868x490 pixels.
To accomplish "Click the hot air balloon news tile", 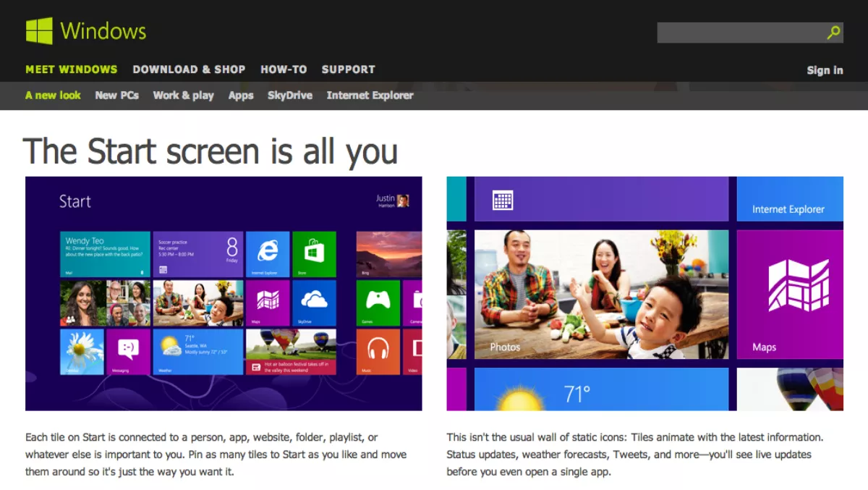I will pos(291,352).
